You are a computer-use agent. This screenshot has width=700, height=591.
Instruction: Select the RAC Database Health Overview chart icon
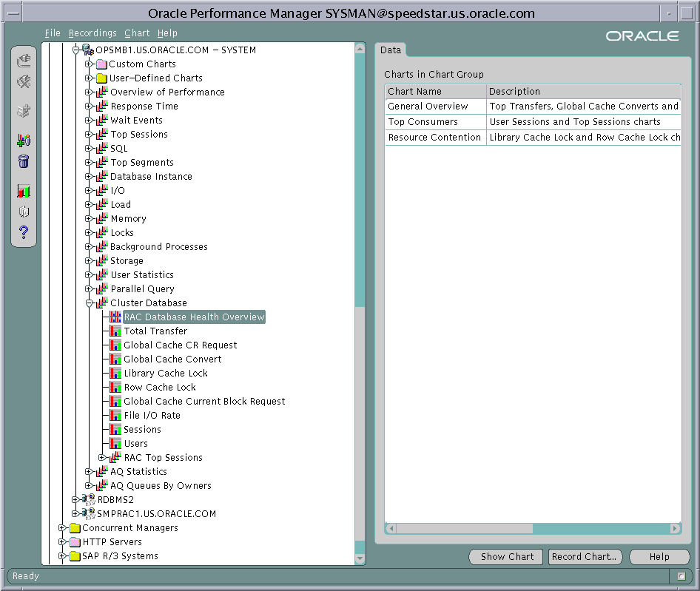coord(115,317)
